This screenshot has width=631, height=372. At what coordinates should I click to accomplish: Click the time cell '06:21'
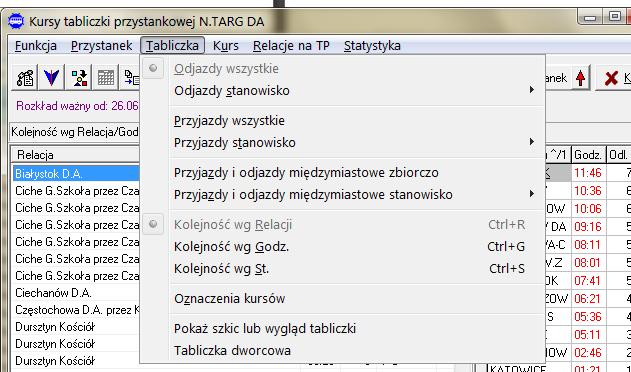tap(588, 299)
